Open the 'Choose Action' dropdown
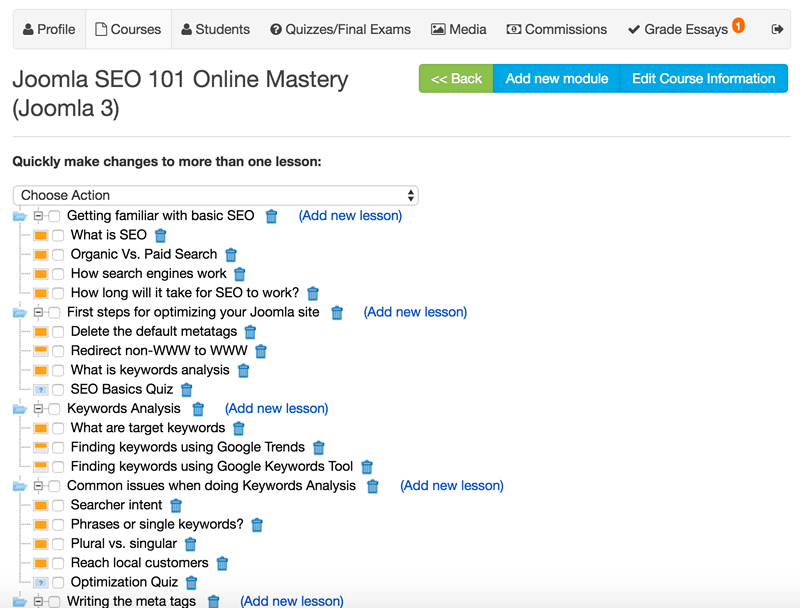This screenshot has height=608, width=800. click(215, 195)
